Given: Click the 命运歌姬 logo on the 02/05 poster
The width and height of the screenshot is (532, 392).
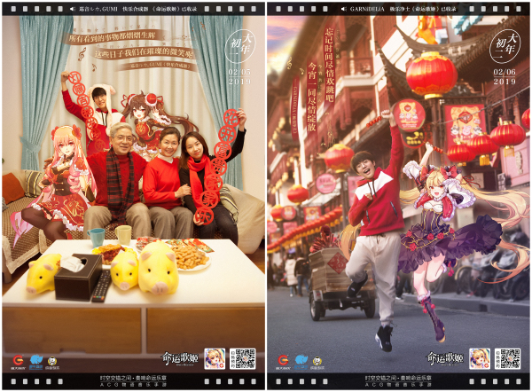Looking at the screenshot, I should pos(179,359).
